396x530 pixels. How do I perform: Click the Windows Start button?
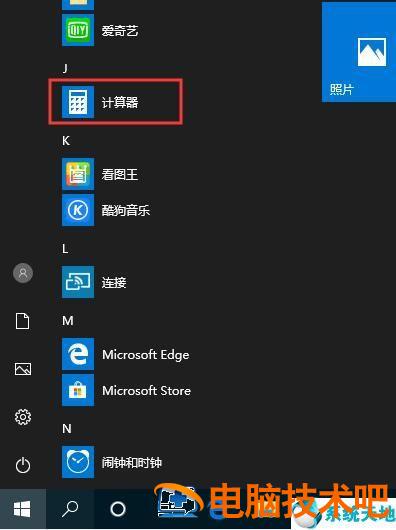(x=22, y=509)
